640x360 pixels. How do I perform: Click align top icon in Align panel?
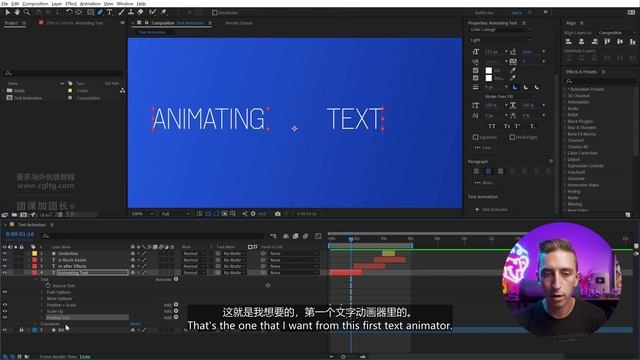607,42
